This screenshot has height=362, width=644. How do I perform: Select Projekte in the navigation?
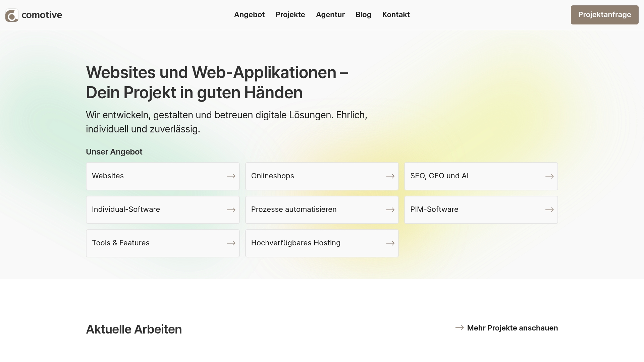(x=290, y=15)
